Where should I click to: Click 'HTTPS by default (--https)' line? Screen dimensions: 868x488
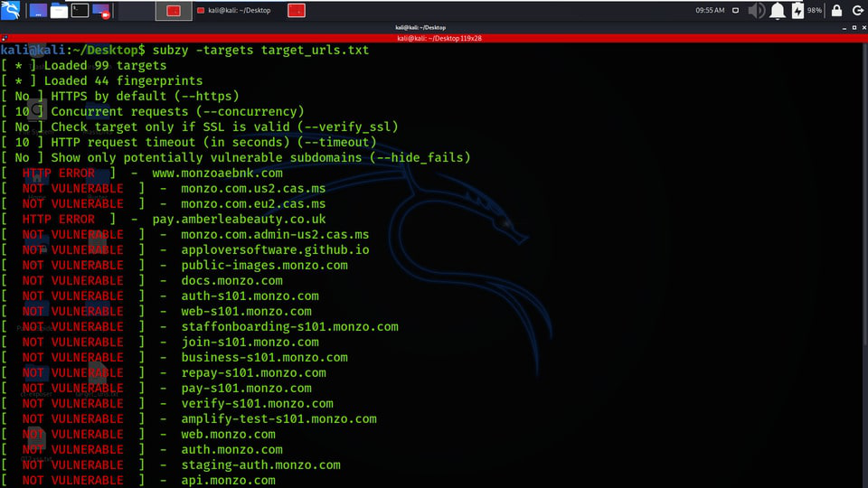[145, 97]
